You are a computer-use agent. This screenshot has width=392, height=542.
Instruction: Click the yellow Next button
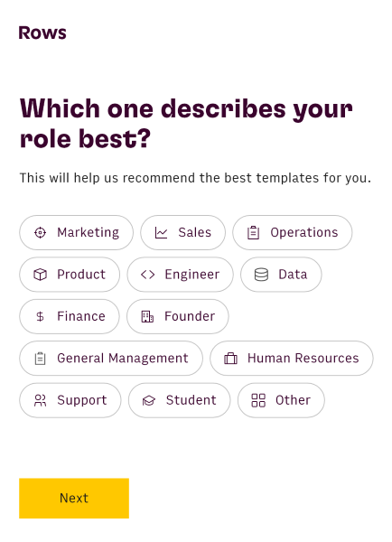tap(74, 498)
